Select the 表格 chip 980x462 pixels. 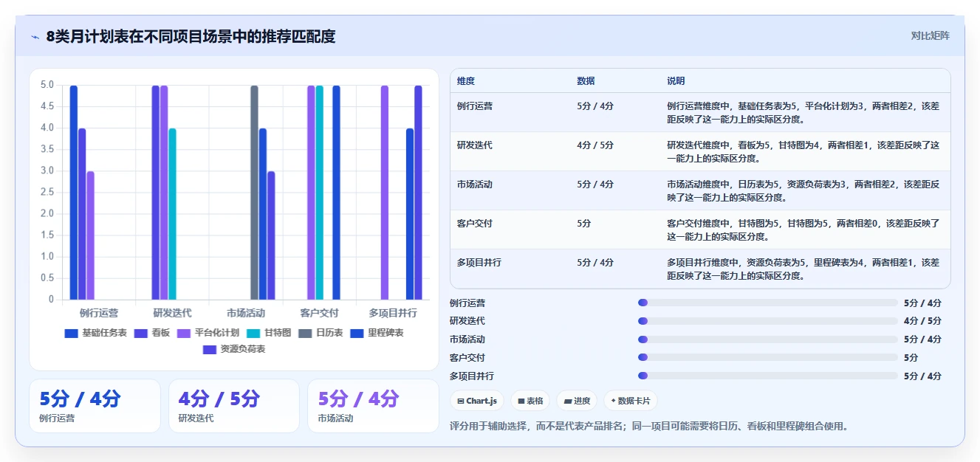pos(530,401)
